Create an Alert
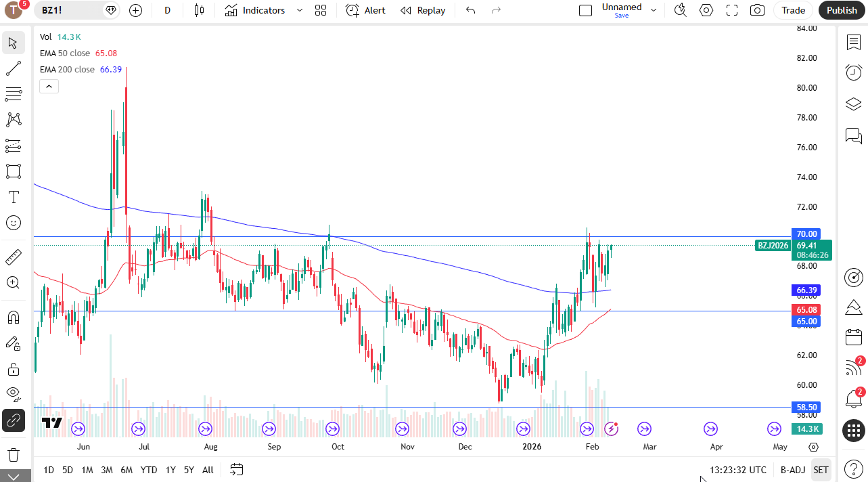 365,10
